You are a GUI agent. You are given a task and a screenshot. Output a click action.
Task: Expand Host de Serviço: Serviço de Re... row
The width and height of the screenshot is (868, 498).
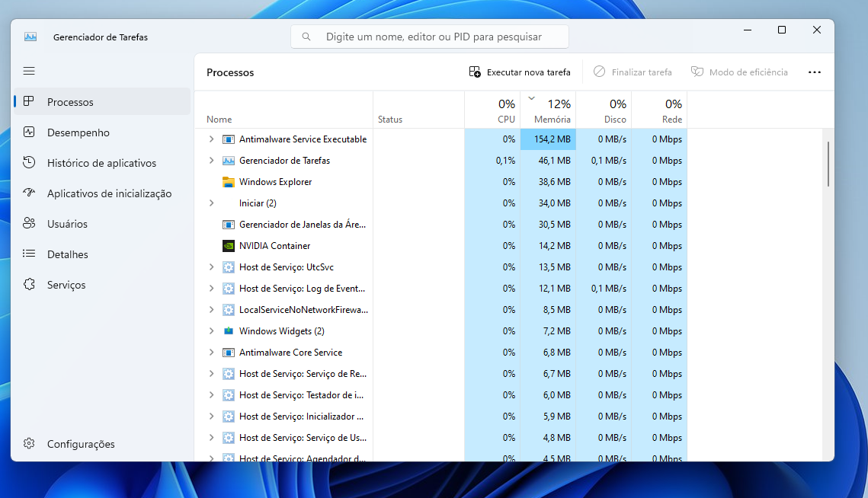pyautogui.click(x=211, y=373)
